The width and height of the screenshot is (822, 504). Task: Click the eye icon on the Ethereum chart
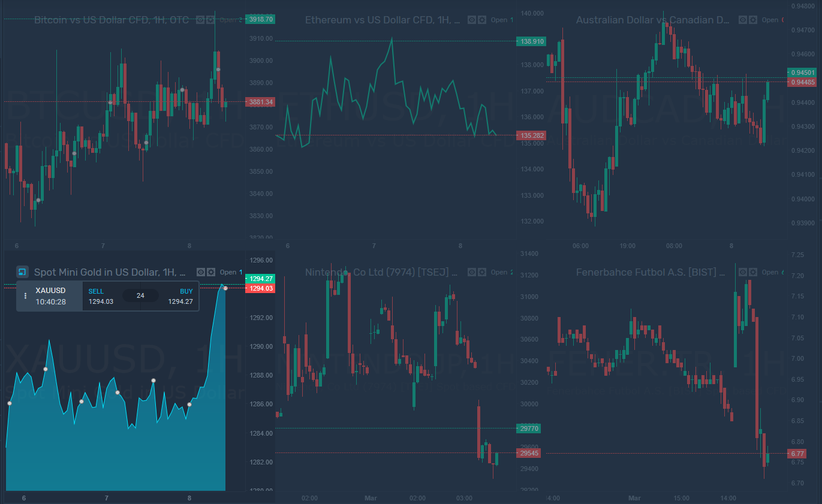point(471,20)
